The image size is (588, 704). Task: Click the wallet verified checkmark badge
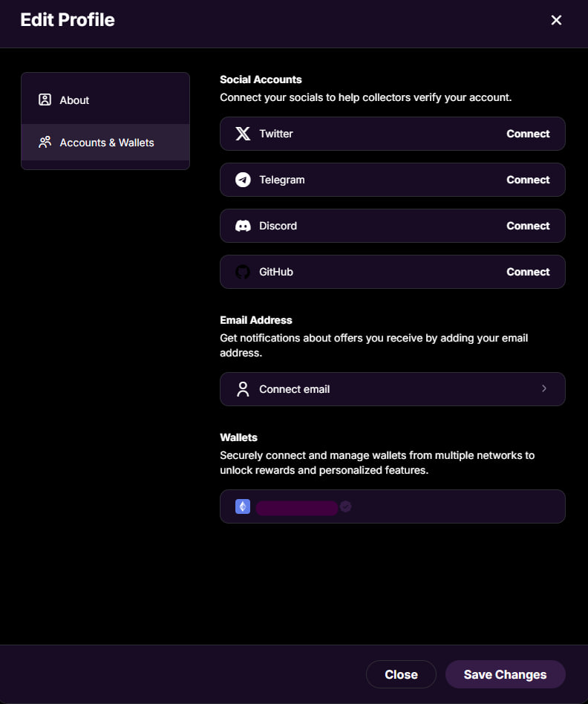[346, 506]
